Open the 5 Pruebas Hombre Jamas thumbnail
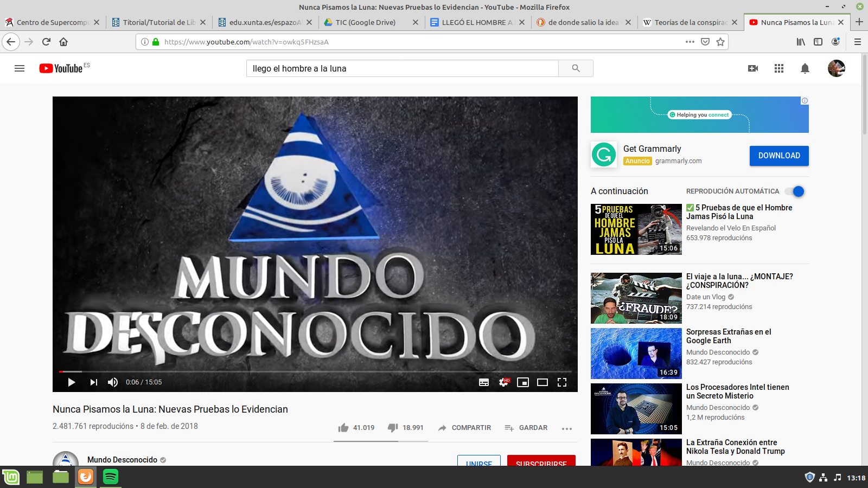 point(636,229)
